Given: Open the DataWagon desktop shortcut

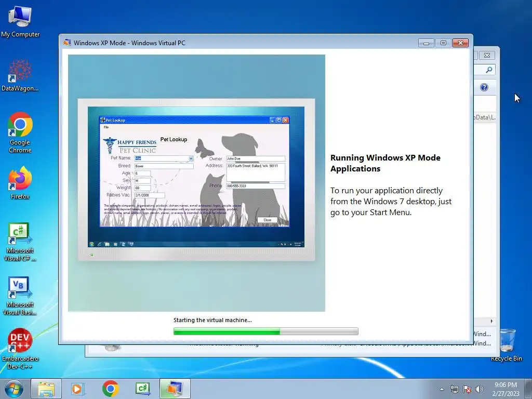Looking at the screenshot, I should pos(20,75).
